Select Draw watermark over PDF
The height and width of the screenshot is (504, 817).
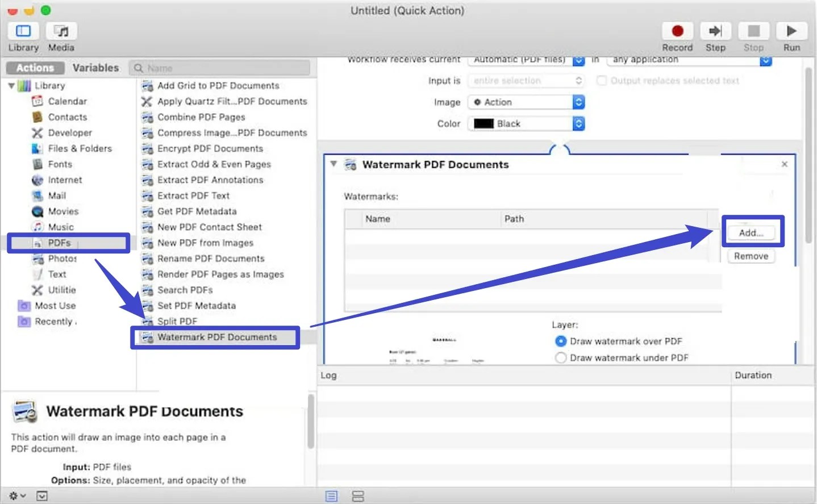[561, 341]
